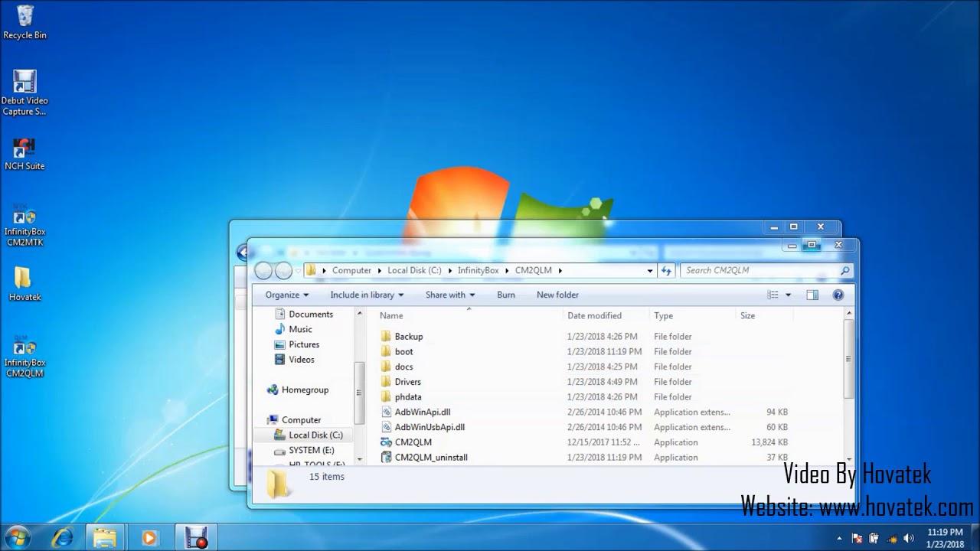Launch Windows Media Player from the taskbar
980x551 pixels.
149,537
